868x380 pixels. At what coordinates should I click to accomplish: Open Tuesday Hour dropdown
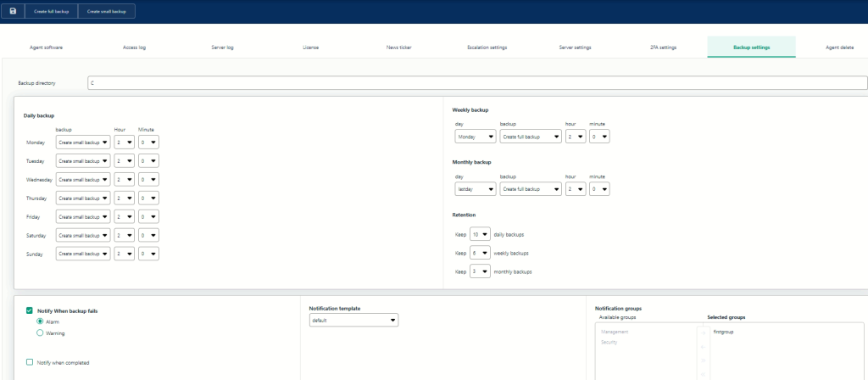coord(125,161)
